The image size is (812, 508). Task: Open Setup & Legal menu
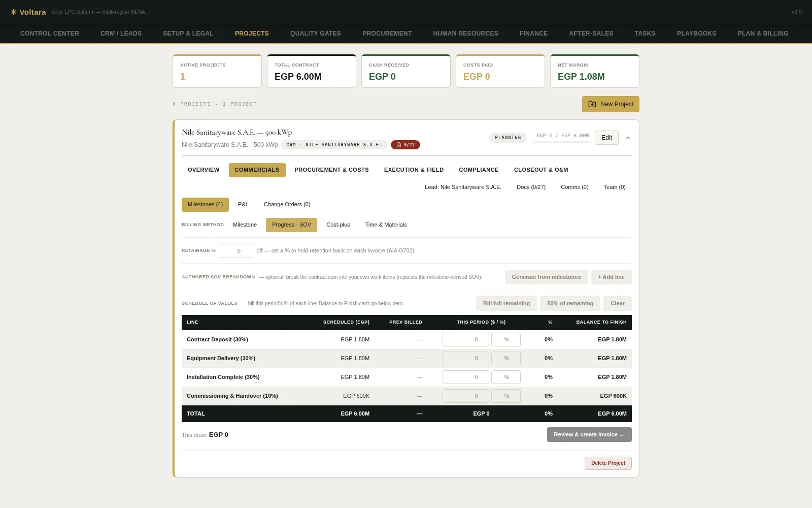coord(188,34)
